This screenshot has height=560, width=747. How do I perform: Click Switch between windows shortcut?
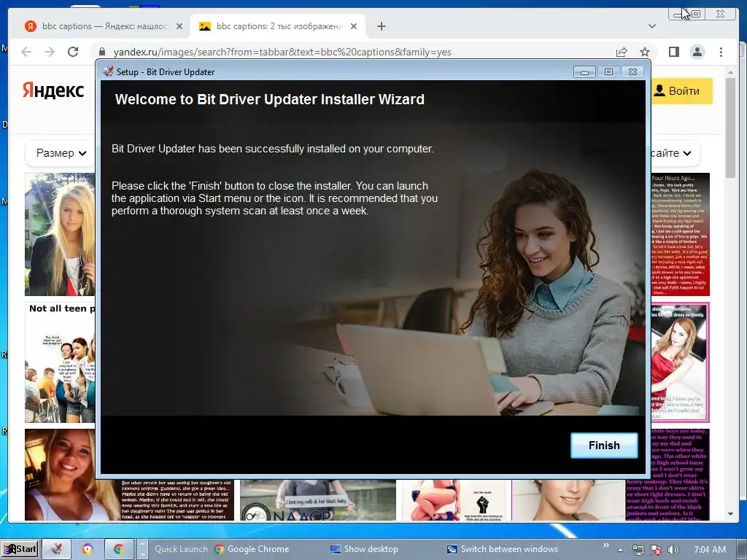pyautogui.click(x=502, y=549)
